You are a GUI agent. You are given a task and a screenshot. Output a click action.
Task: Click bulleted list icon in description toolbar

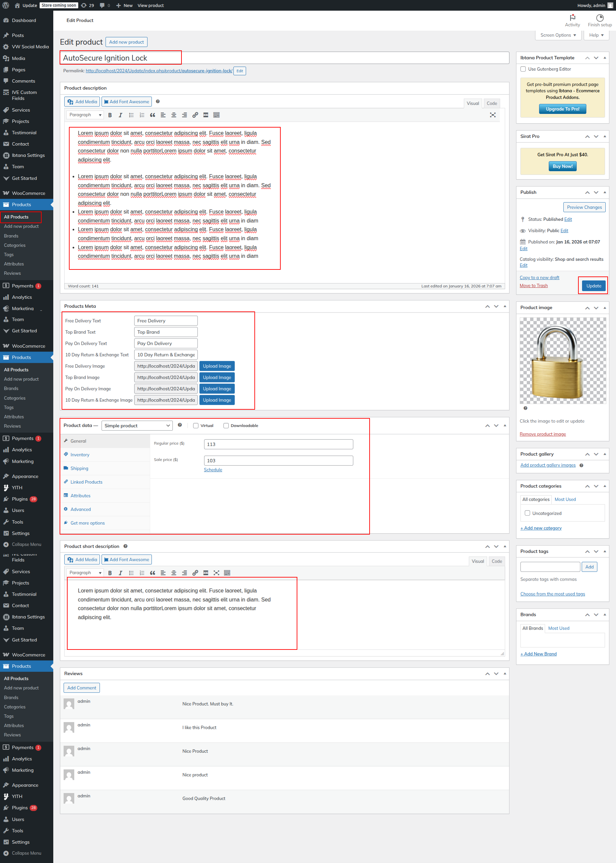131,115
